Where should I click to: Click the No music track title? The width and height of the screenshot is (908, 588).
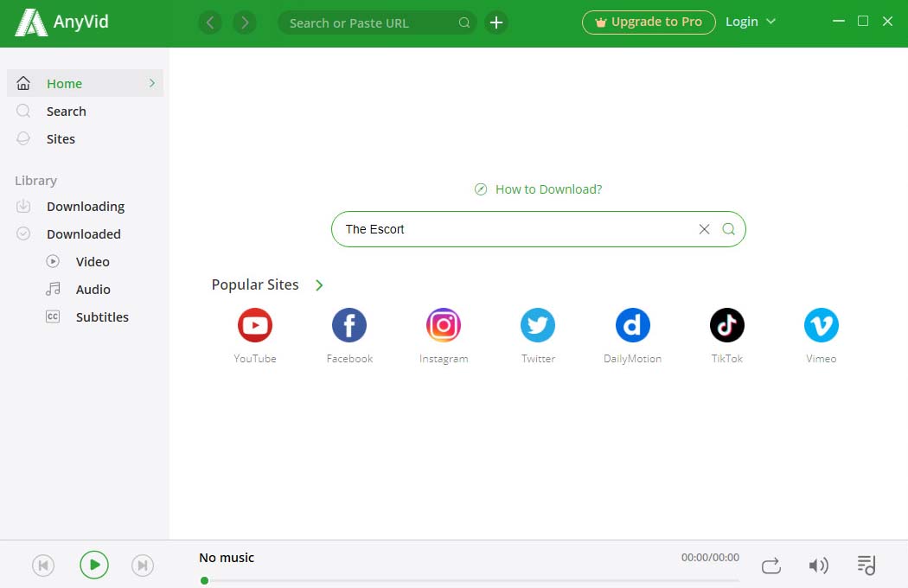[x=227, y=558]
